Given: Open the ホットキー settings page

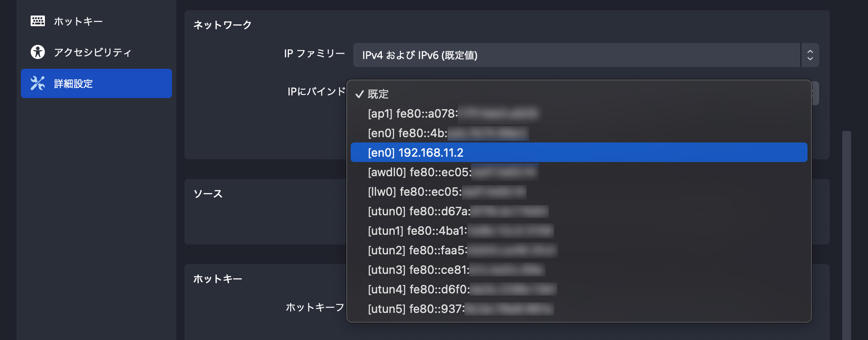Looking at the screenshot, I should pyautogui.click(x=78, y=21).
